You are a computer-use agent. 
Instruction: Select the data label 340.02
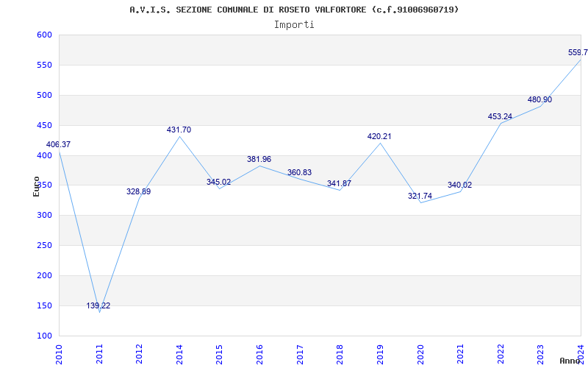tap(460, 185)
